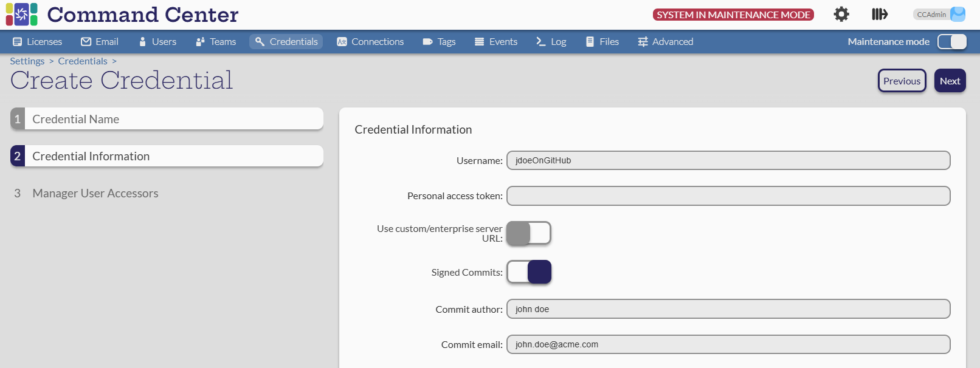Screen dimensions: 980x368
Task: Open the Tags page
Action: click(x=439, y=42)
